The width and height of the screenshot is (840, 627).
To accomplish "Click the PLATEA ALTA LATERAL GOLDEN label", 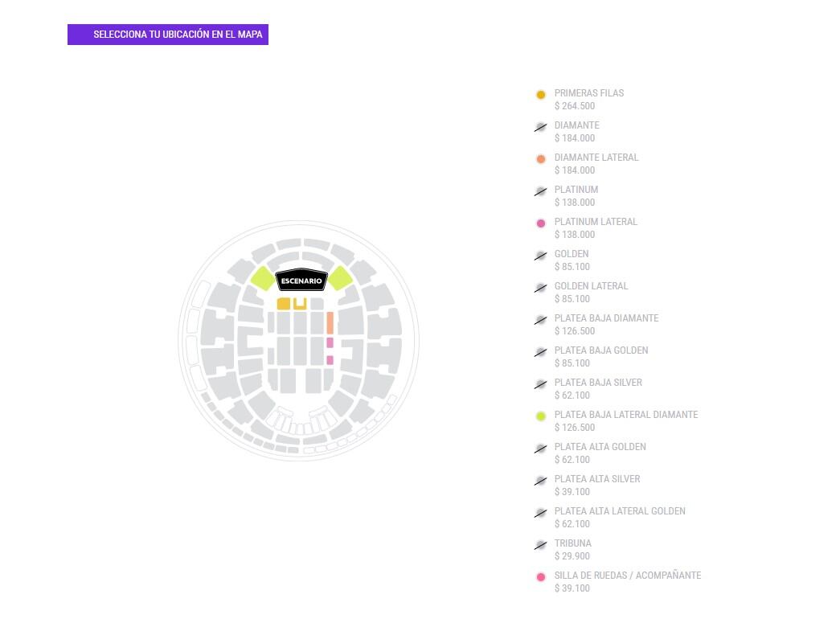I will click(x=620, y=511).
